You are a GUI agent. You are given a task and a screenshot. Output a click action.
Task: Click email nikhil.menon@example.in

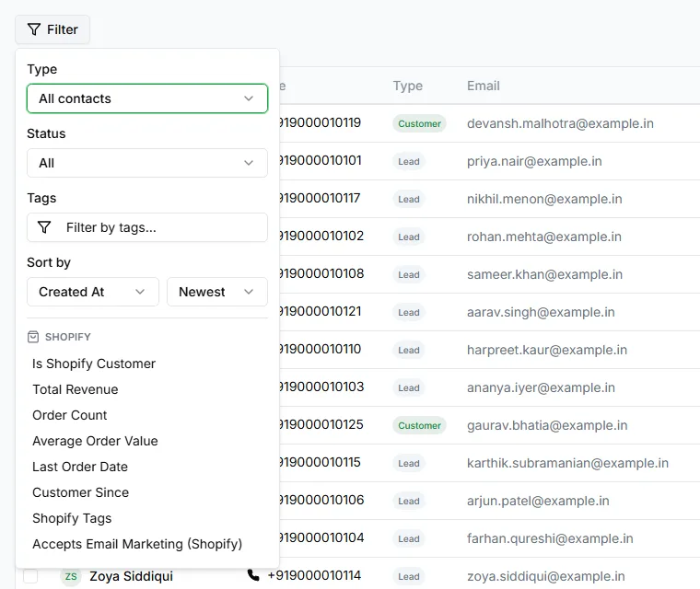544,199
